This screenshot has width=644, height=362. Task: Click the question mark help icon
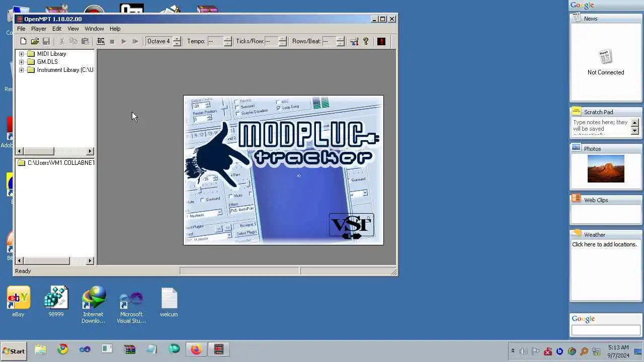pyautogui.click(x=366, y=41)
